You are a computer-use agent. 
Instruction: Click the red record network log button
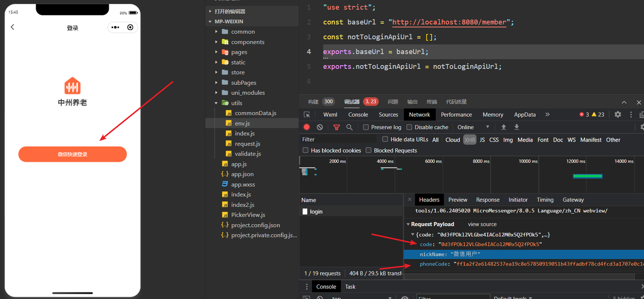pos(307,127)
